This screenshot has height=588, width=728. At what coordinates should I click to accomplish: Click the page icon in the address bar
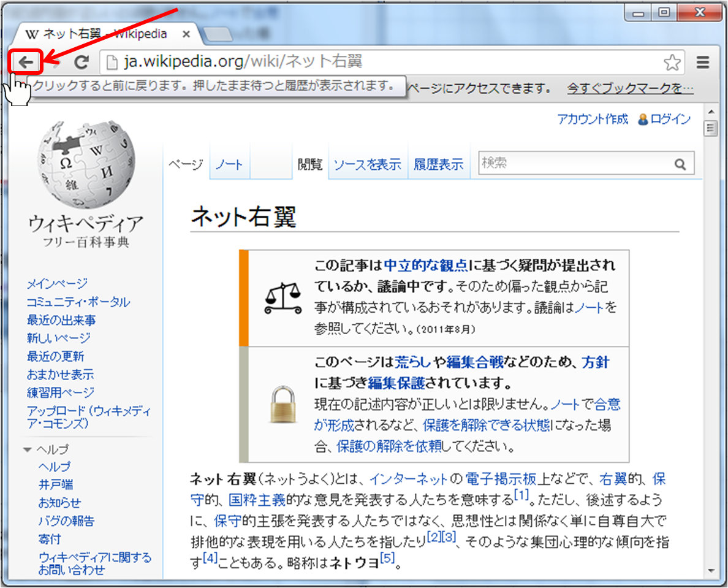tap(112, 61)
